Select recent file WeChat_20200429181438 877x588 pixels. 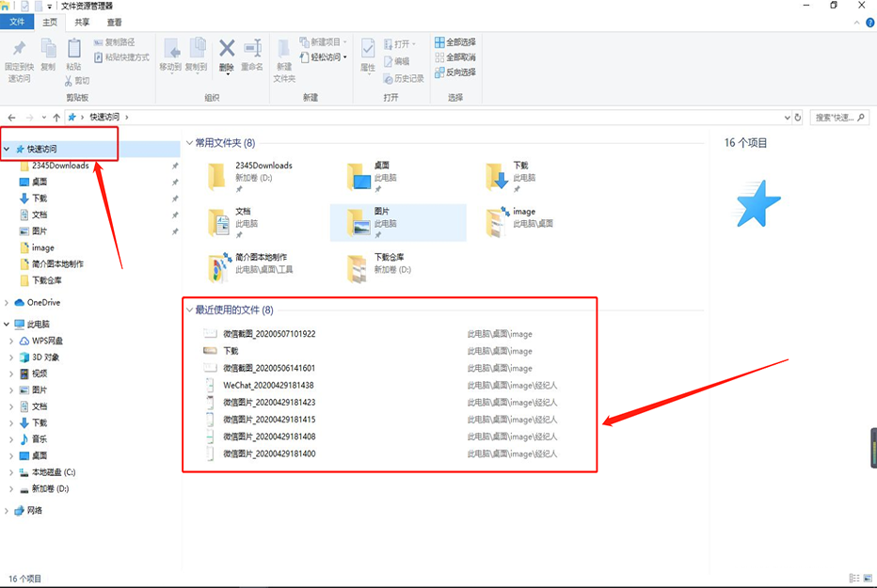click(x=268, y=385)
